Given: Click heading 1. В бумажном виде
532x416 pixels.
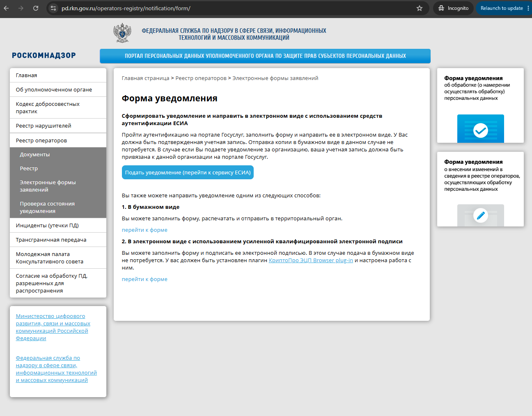Looking at the screenshot, I should (x=151, y=207).
